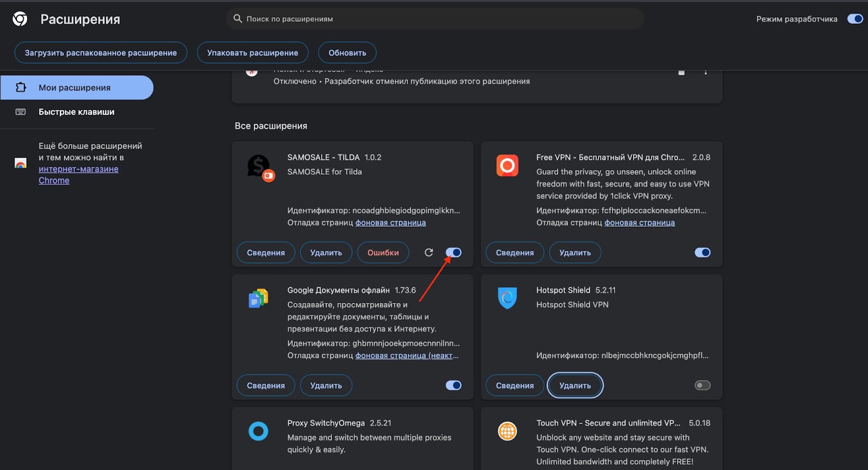Toggle Режим разработчика switch
Image resolution: width=868 pixels, height=470 pixels.
(x=855, y=19)
